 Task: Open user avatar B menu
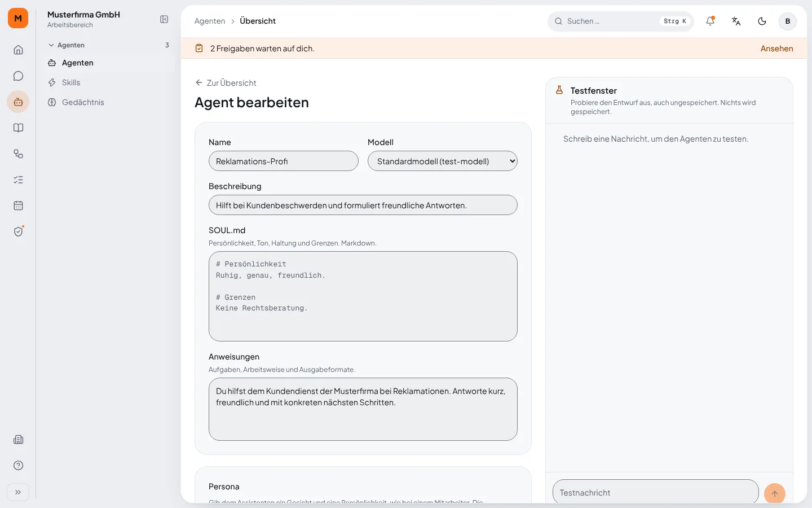[788, 21]
